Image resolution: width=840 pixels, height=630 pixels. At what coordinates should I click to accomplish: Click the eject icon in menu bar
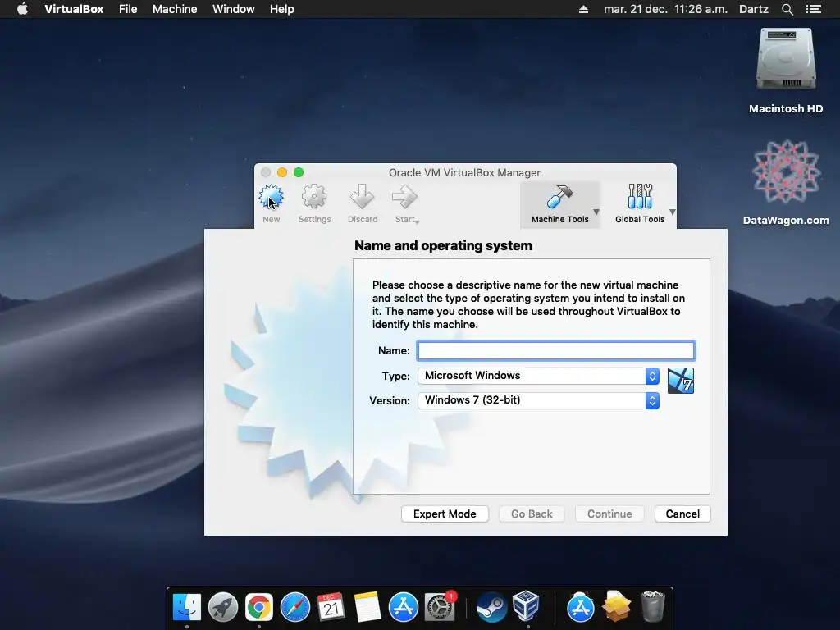[x=583, y=9]
